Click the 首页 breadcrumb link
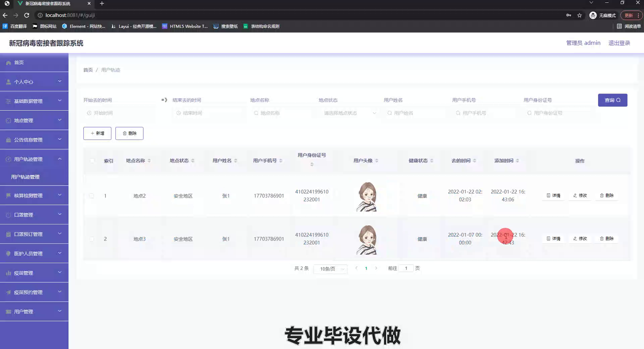Viewport: 644px width, 349px height. [88, 70]
